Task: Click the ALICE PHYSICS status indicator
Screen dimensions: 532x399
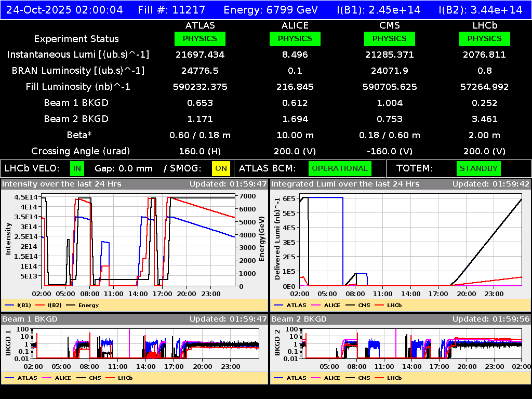Action: point(295,38)
